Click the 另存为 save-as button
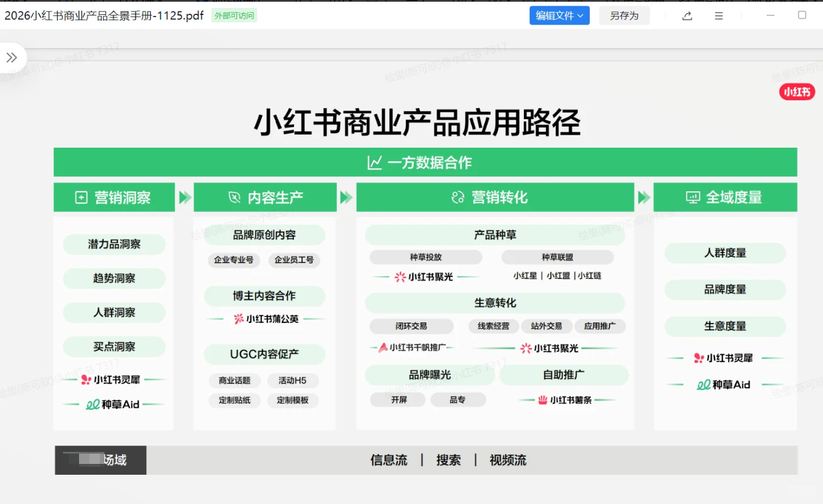This screenshot has height=504, width=823. point(624,15)
